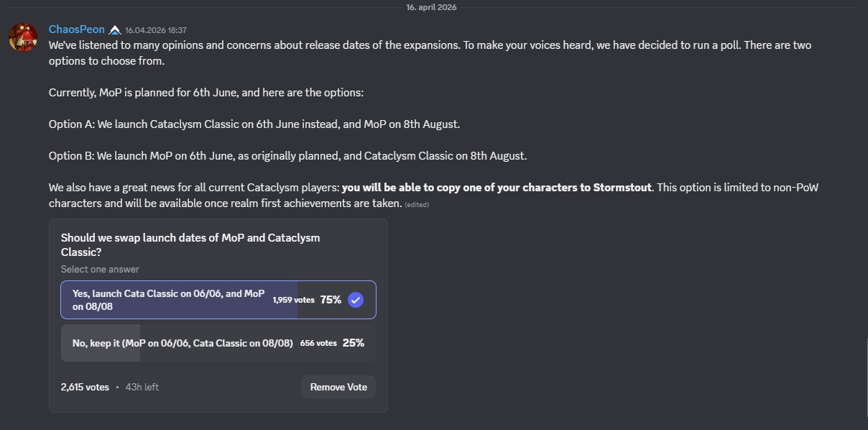Click the 16.04.2026 18:37 message timestamp

(156, 30)
